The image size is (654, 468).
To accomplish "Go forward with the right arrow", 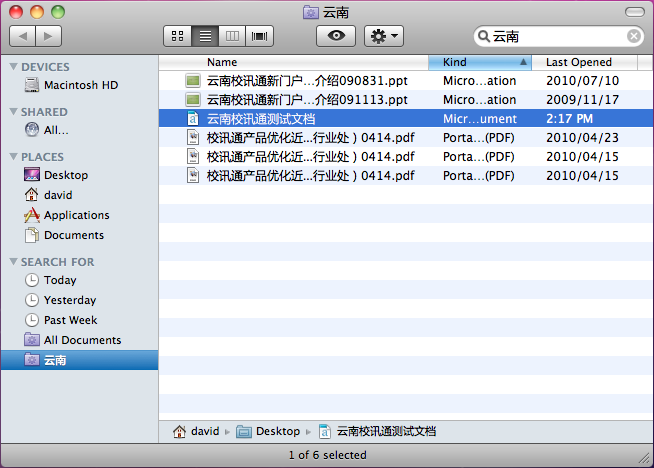I will pos(48,36).
